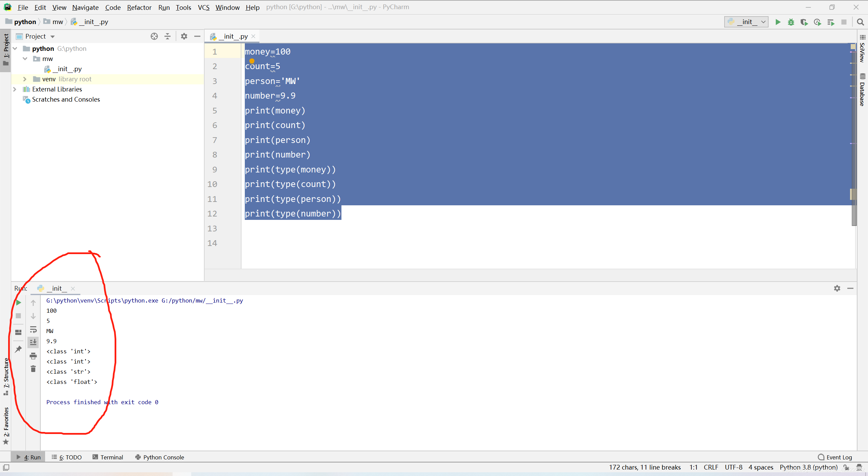
Task: Open UTF-8 encoding selector
Action: point(733,468)
